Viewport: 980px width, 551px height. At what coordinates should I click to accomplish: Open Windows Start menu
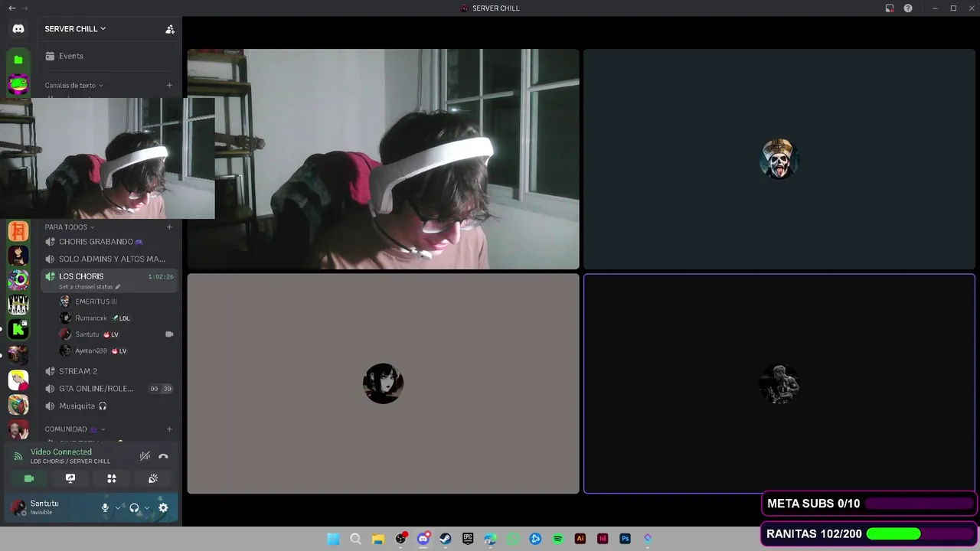pos(333,539)
